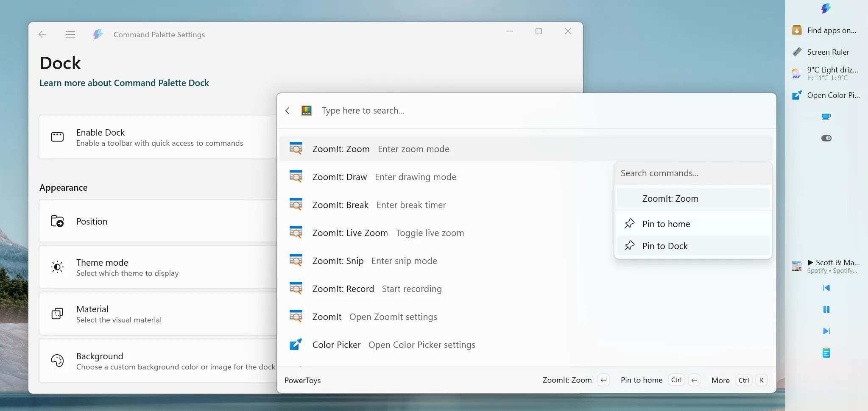This screenshot has height=411, width=868.
Task: Toggle the clock switch on the dock
Action: tap(826, 138)
